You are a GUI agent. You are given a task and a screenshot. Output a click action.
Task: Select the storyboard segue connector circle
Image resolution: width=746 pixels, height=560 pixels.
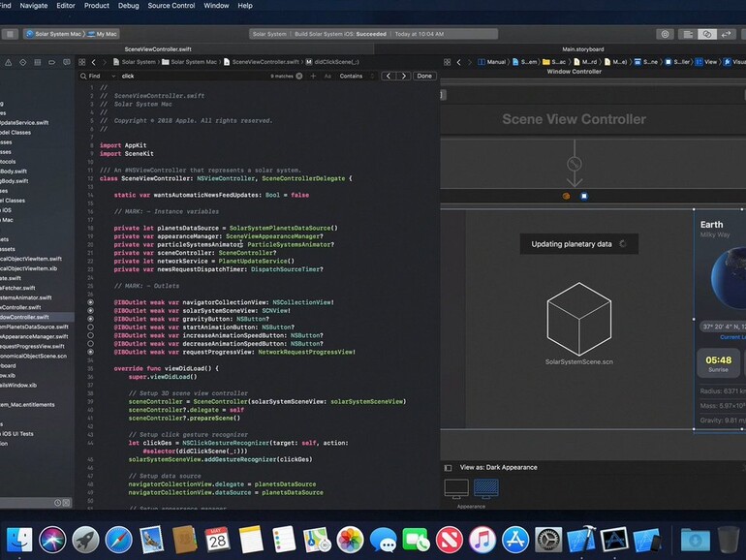coord(575,164)
